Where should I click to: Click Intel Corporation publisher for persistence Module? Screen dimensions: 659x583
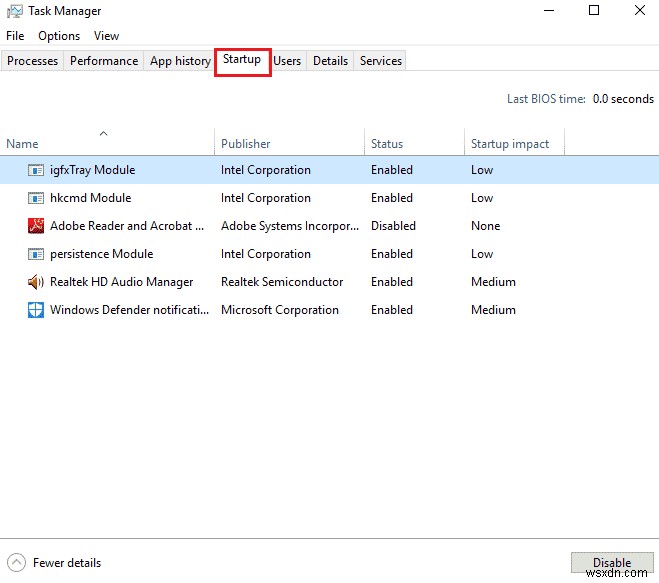point(266,254)
